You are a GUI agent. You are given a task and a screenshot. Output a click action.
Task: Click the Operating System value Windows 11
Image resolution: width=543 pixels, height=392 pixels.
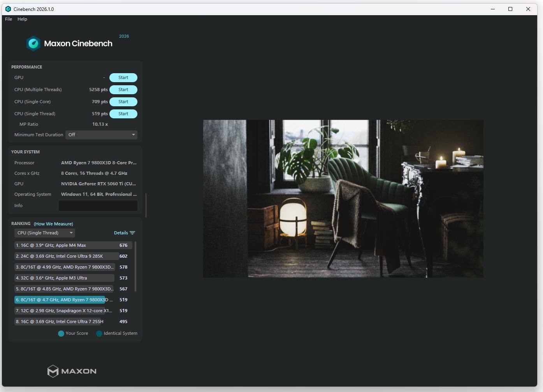click(99, 194)
